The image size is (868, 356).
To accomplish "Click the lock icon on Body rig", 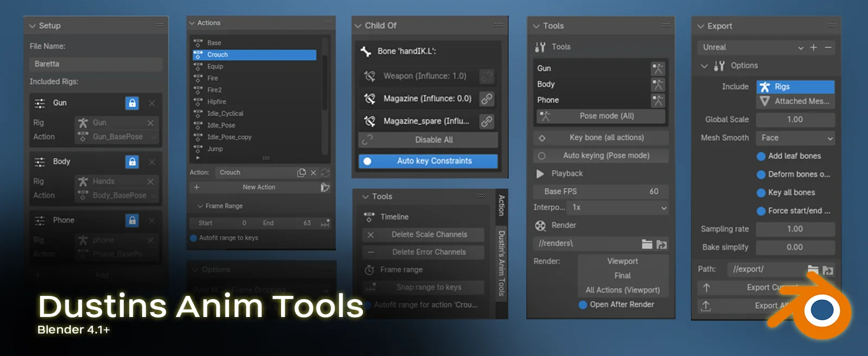I will pos(132,161).
